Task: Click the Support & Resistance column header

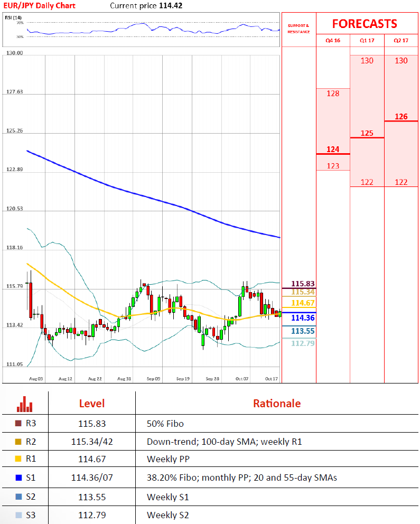Action: [x=298, y=29]
